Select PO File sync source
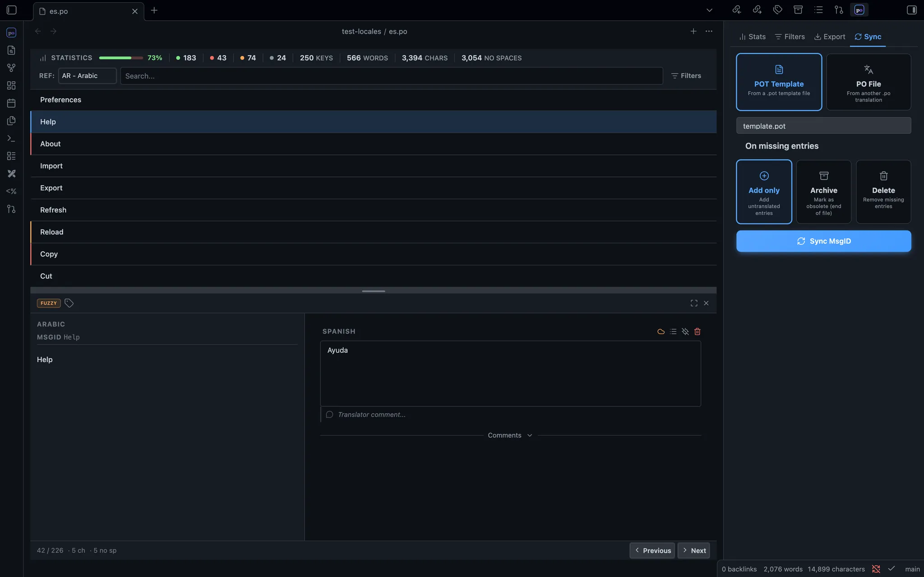The image size is (924, 577). [x=869, y=82]
